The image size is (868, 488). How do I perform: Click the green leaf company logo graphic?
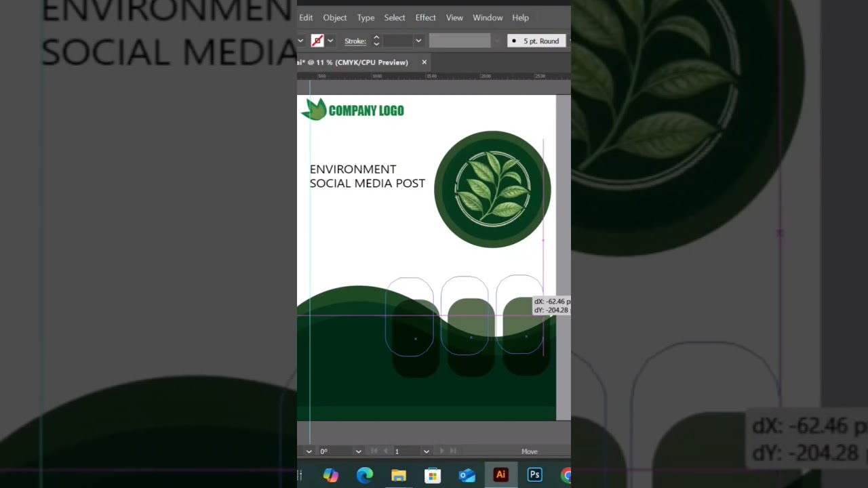point(314,109)
